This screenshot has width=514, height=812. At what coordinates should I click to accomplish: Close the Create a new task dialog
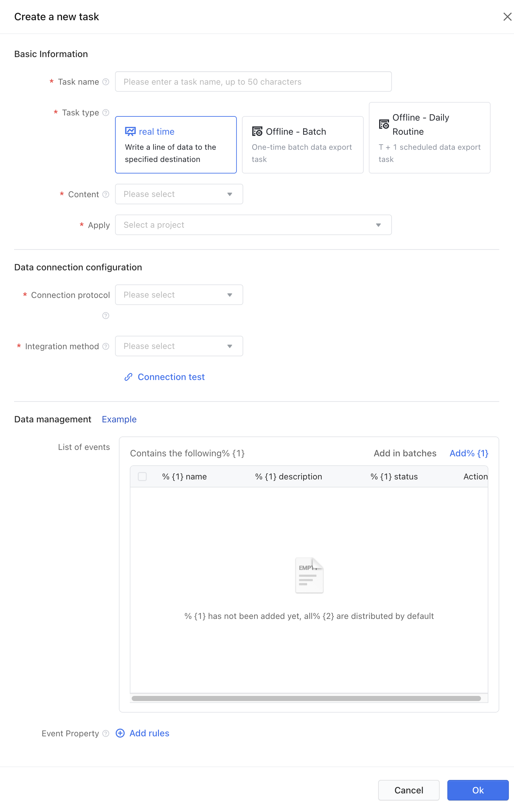click(507, 17)
